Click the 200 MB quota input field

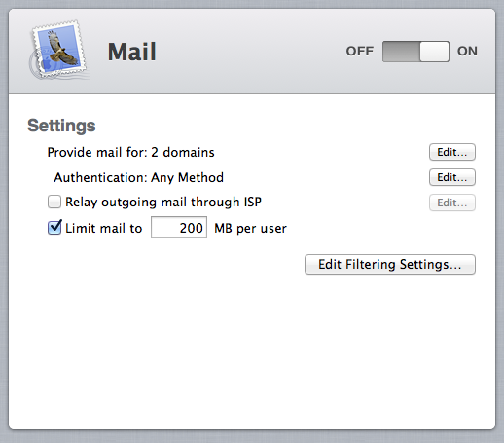(179, 227)
